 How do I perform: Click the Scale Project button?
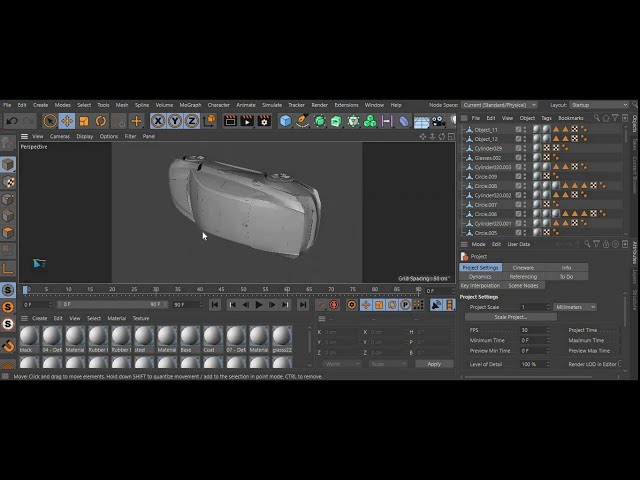[x=511, y=317]
